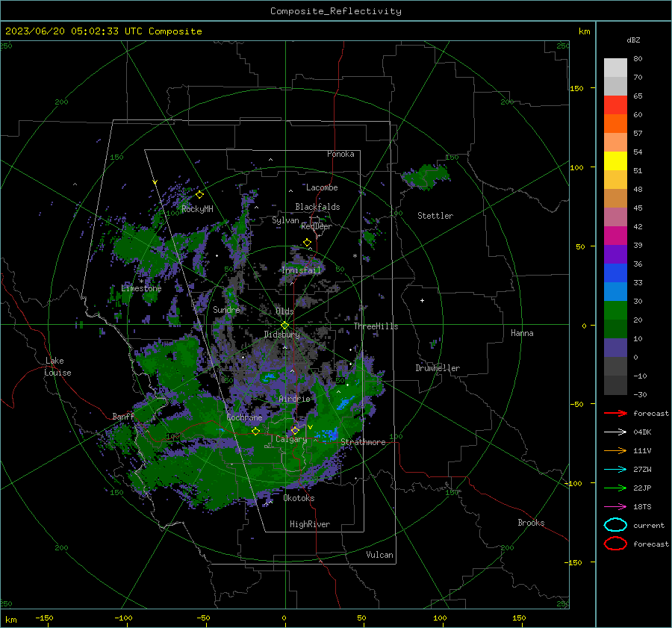Image resolution: width=672 pixels, height=628 pixels.
Task: Select the magenta 39-42 dBZ color swatch
Action: pyautogui.click(x=615, y=235)
